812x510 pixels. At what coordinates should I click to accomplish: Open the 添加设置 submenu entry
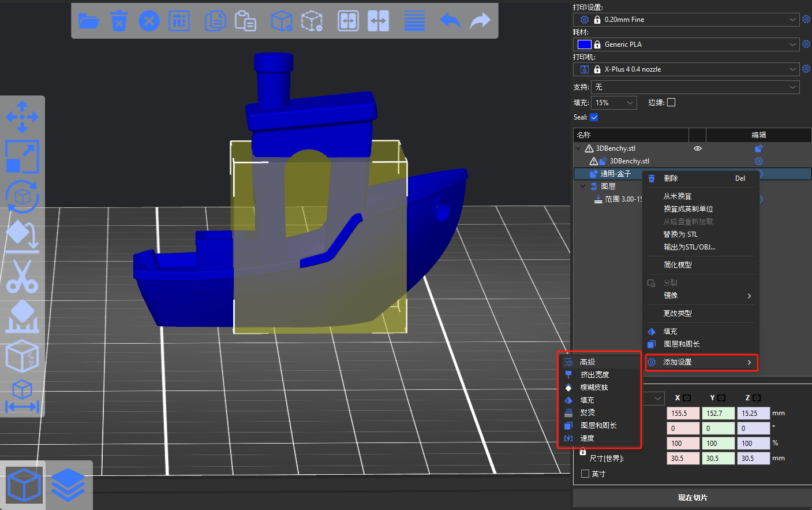pyautogui.click(x=701, y=362)
